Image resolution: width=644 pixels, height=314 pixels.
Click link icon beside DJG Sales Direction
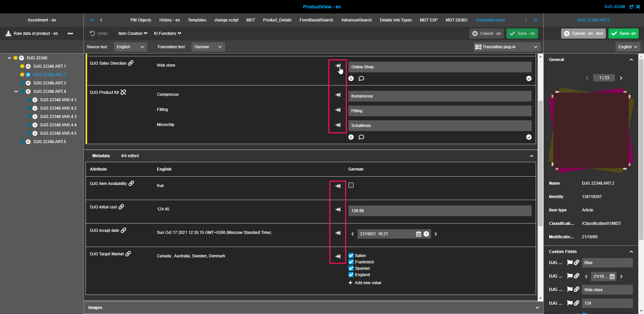pos(131,63)
